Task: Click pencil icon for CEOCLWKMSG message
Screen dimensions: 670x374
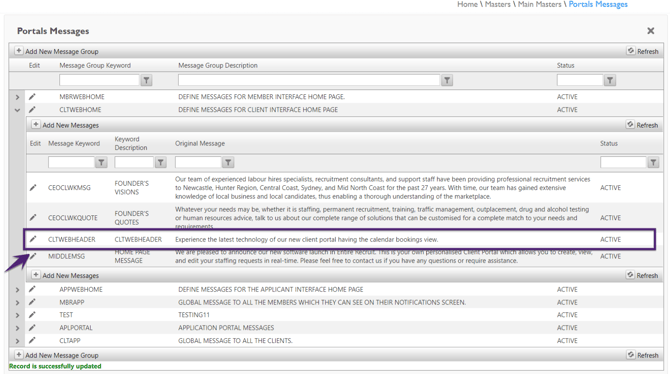Action: [x=33, y=188]
